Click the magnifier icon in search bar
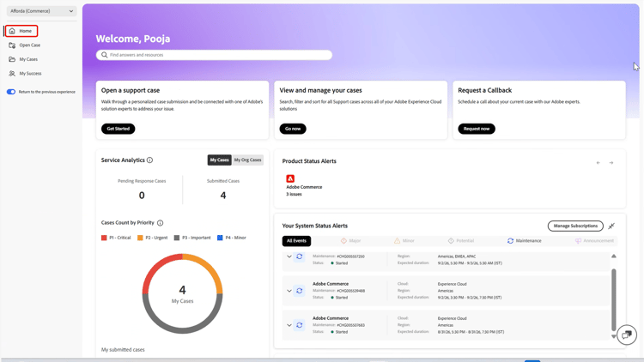Image resolution: width=644 pixels, height=362 pixels. (104, 55)
